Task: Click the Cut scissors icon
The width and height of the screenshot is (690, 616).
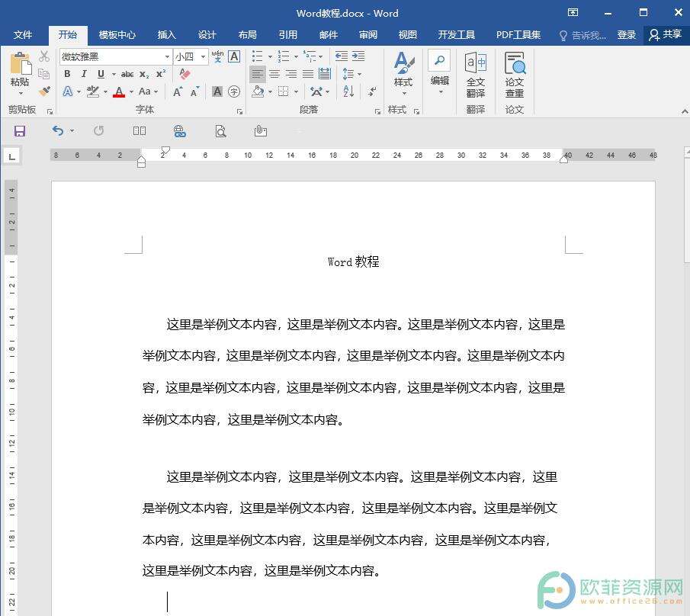Action: tap(44, 56)
